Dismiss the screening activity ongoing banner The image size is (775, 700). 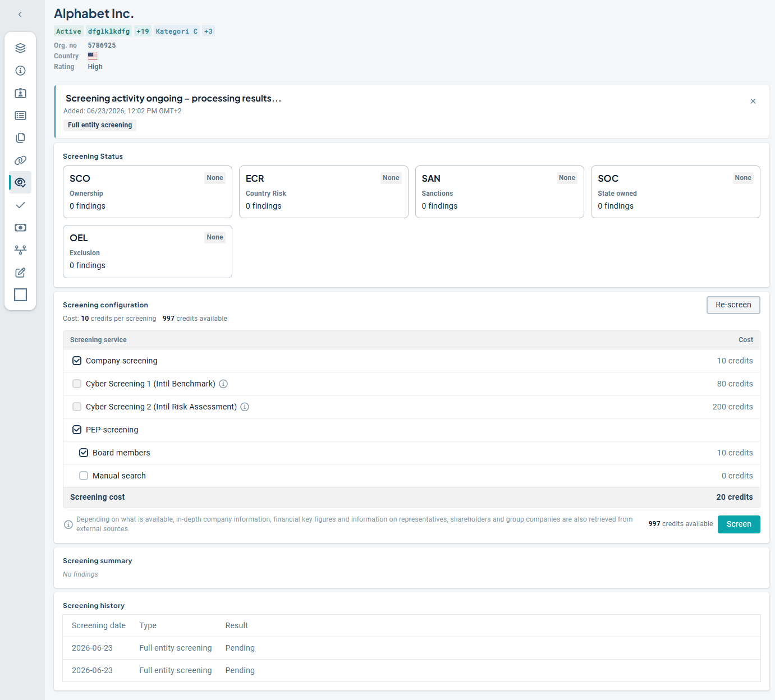tap(753, 101)
